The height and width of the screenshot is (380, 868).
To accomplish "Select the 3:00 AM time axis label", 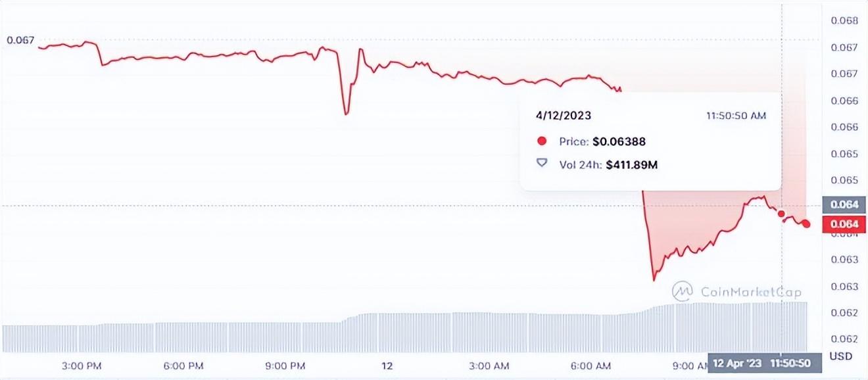I will pos(492,366).
